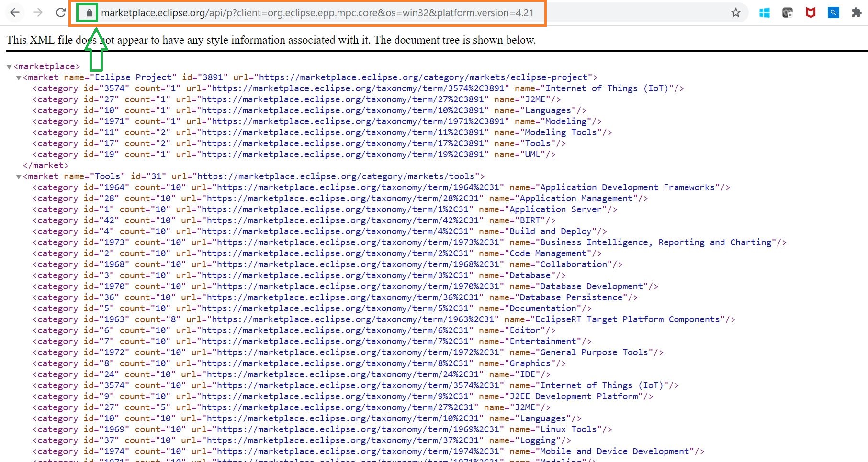The image size is (868, 462).
Task: Click the IDE category row
Action: click(x=292, y=374)
